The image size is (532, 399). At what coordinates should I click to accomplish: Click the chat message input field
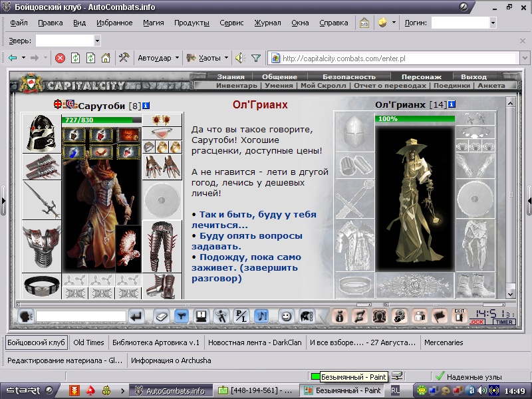point(81,317)
